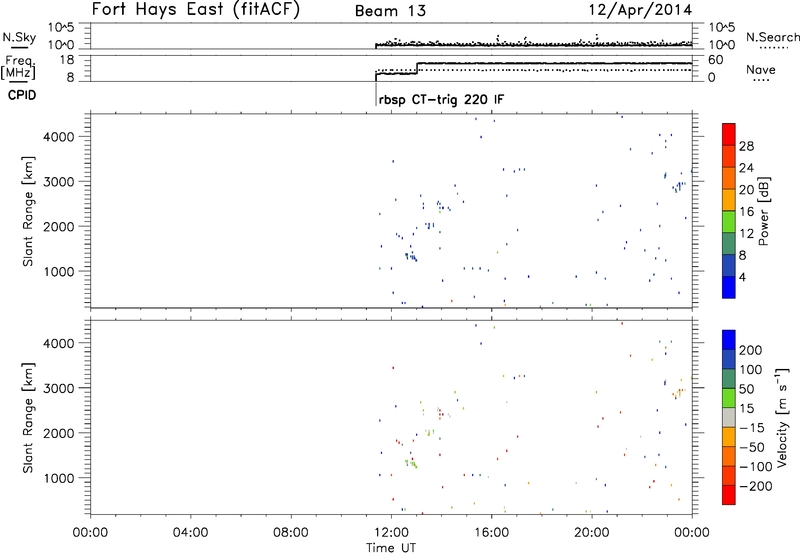Pick the grey segment of the Velocity color bar
The image size is (800, 554).
pyautogui.click(x=729, y=417)
